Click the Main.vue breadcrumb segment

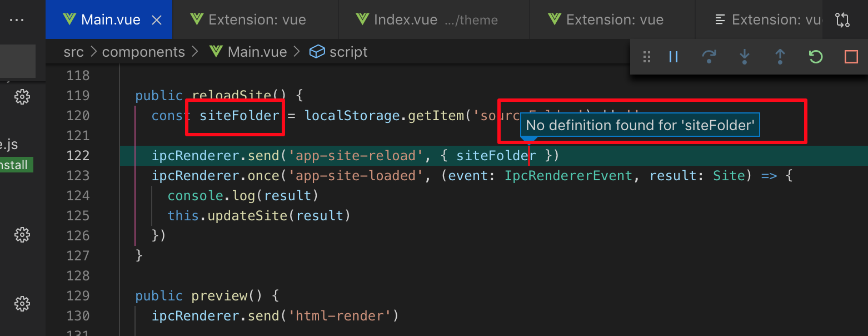[257, 52]
